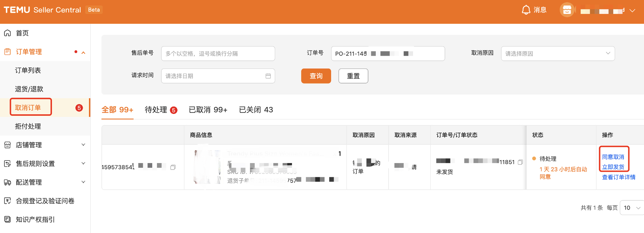The height and width of the screenshot is (233, 644).
Task: Open the per-page count dropdown showing 10
Action: click(632, 208)
